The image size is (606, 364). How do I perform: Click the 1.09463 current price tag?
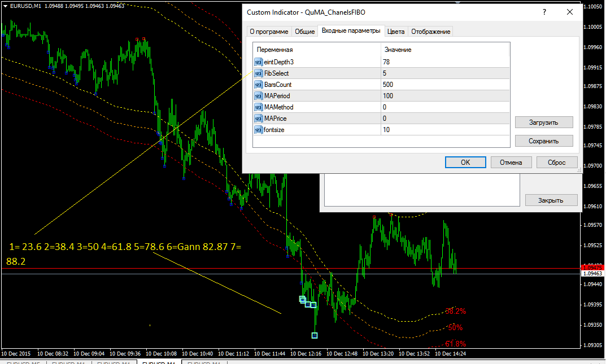592,273
